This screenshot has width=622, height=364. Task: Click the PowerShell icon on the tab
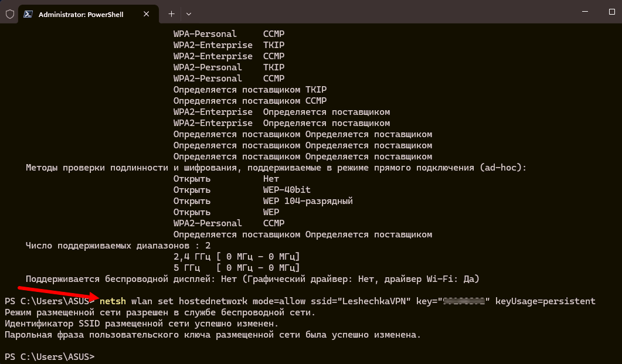pyautogui.click(x=28, y=14)
